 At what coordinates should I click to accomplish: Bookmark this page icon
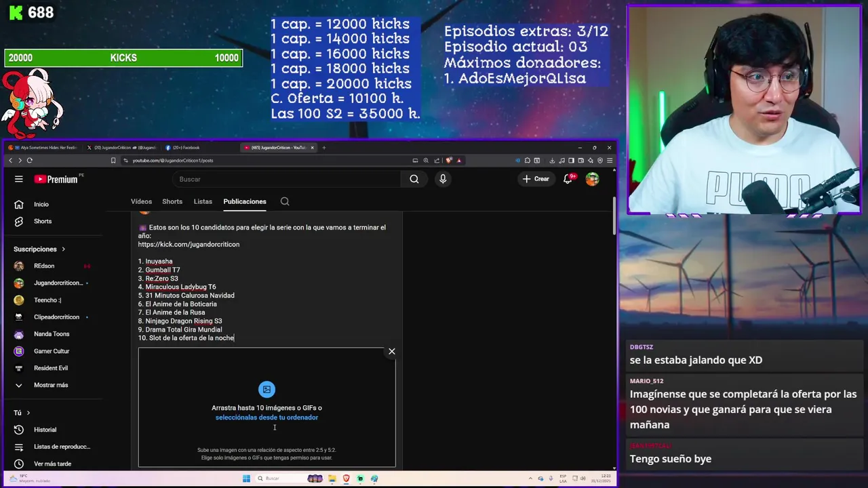point(113,161)
